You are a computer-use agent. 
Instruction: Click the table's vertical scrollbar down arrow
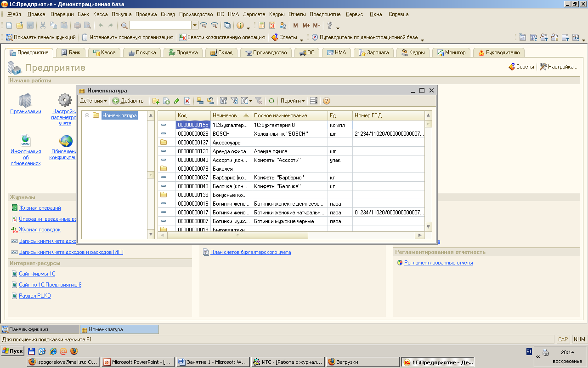[x=428, y=227]
